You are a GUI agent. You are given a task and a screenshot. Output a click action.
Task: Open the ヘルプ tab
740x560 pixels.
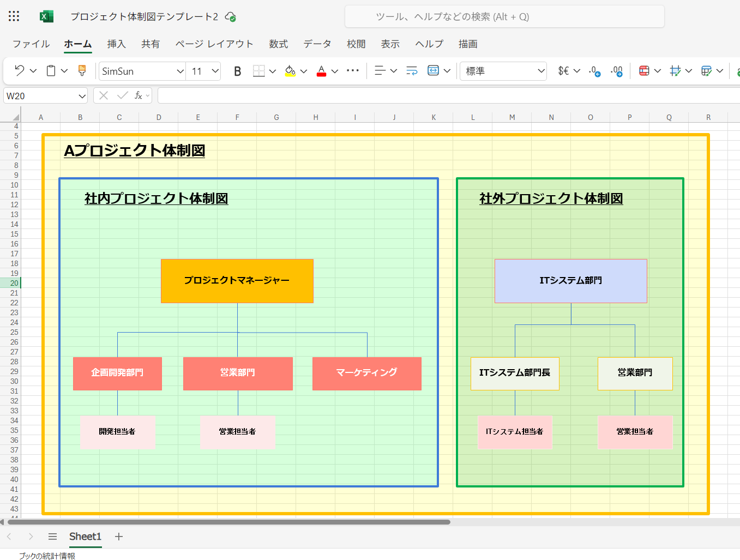pos(429,44)
